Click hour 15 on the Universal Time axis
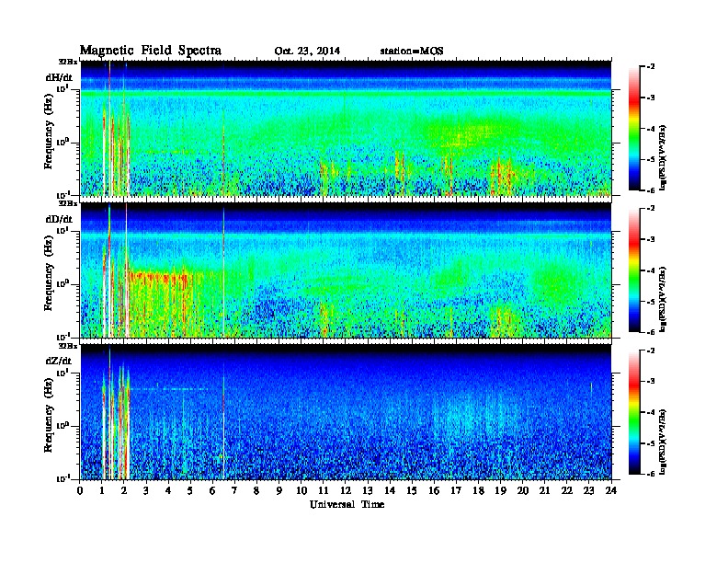728x563 pixels. tap(412, 490)
